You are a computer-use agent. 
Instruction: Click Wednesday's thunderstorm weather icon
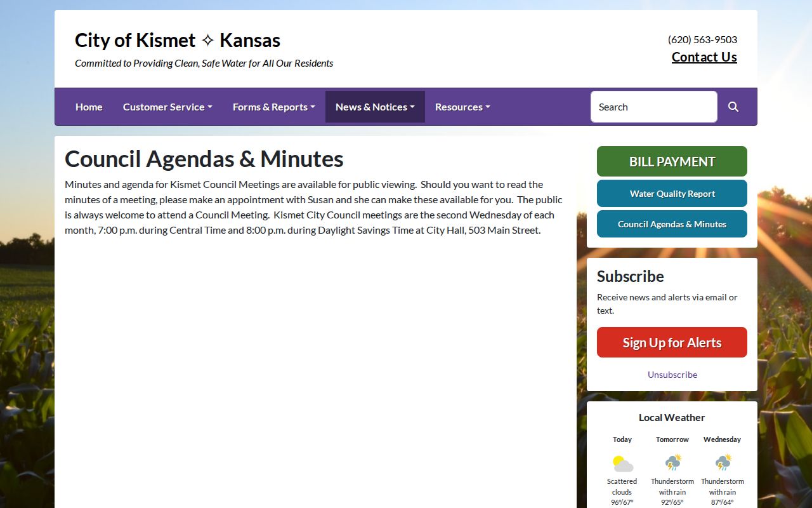(723, 462)
